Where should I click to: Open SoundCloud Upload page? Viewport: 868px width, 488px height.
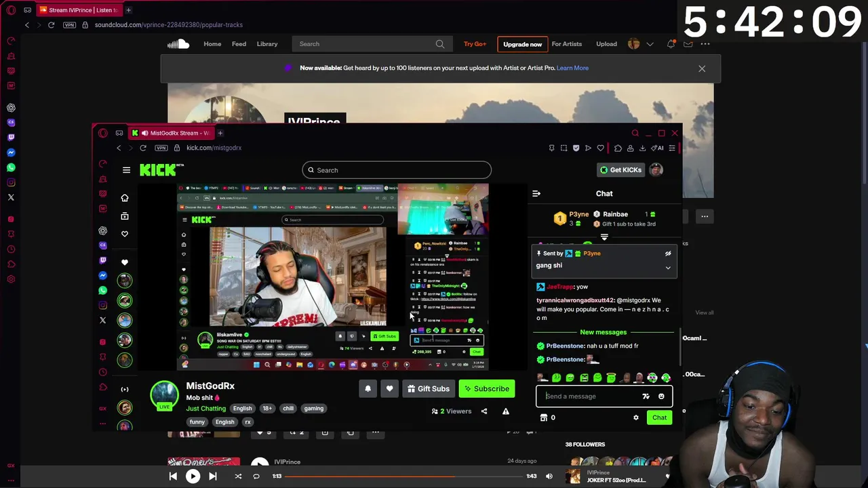tap(606, 44)
